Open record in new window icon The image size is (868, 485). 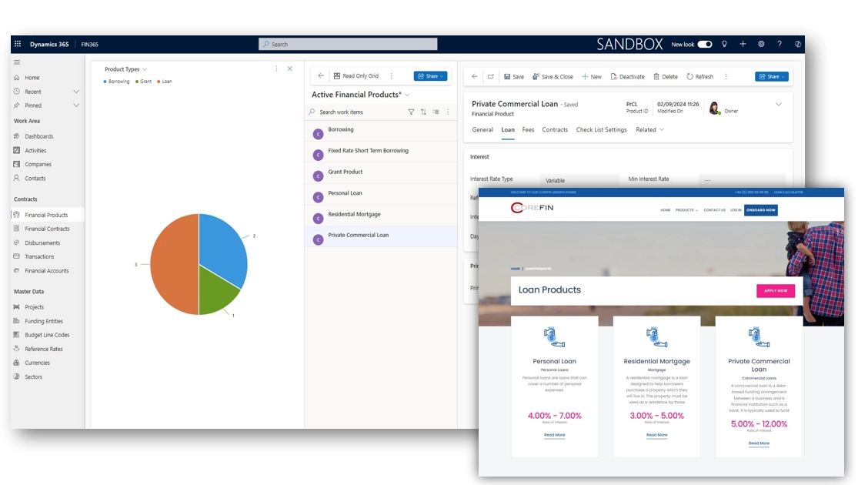pyautogui.click(x=490, y=76)
